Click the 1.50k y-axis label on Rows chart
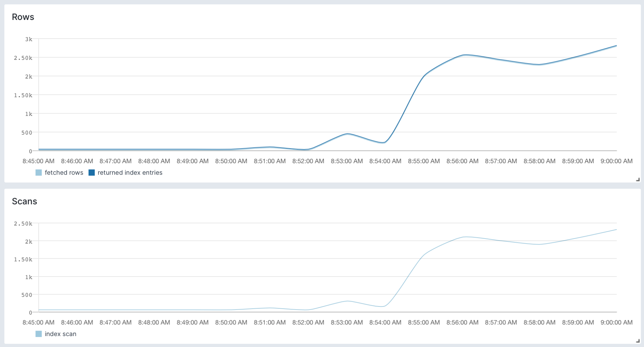 coord(23,95)
